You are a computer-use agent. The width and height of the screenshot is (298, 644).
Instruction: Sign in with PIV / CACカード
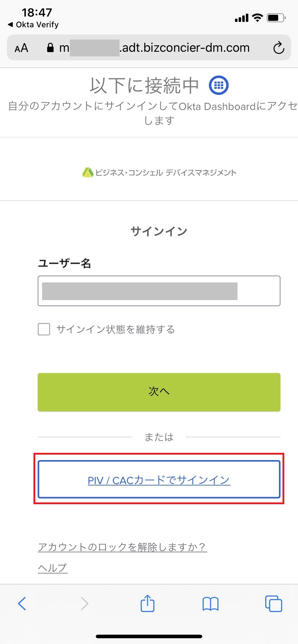click(159, 480)
